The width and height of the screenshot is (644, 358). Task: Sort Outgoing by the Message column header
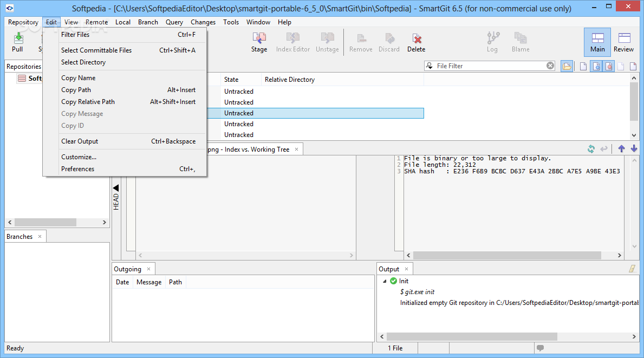(x=149, y=282)
